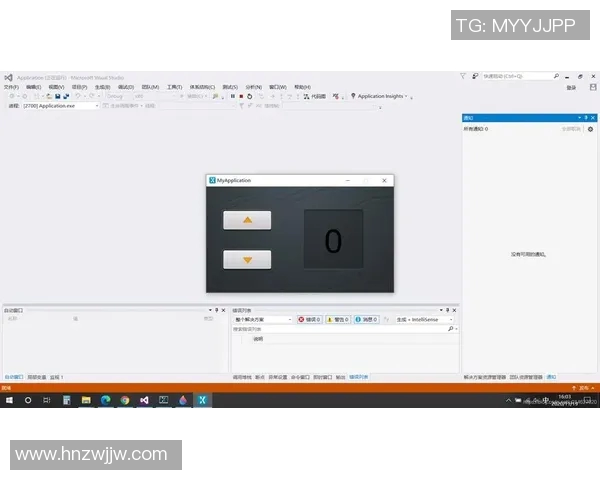The width and height of the screenshot is (600, 480).
Task: Toggle the messages (消息 0) filter
Action: pyautogui.click(x=366, y=319)
